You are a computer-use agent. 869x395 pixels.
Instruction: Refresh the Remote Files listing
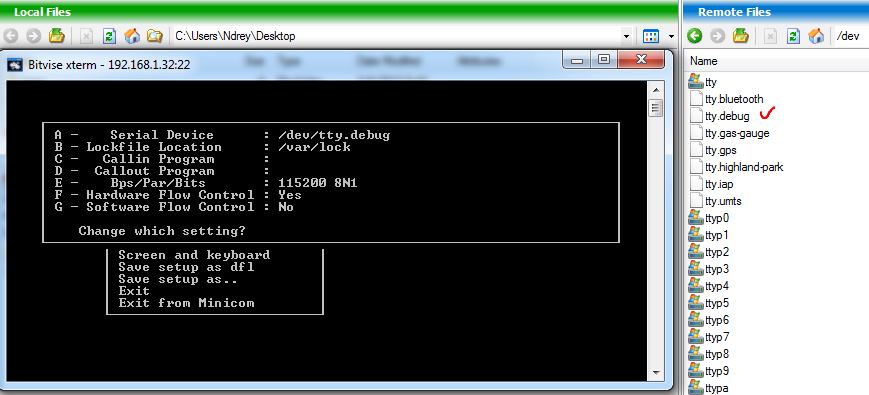[x=794, y=36]
